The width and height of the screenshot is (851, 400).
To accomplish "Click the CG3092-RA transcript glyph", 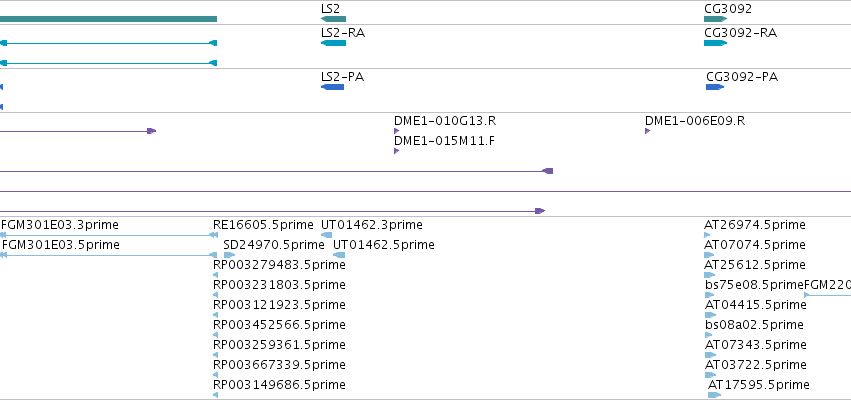I will (x=715, y=43).
